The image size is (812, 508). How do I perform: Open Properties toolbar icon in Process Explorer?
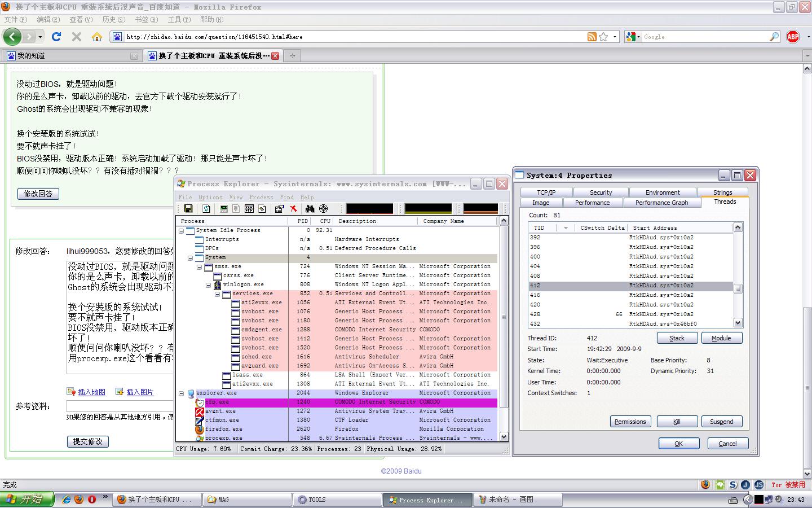279,209
